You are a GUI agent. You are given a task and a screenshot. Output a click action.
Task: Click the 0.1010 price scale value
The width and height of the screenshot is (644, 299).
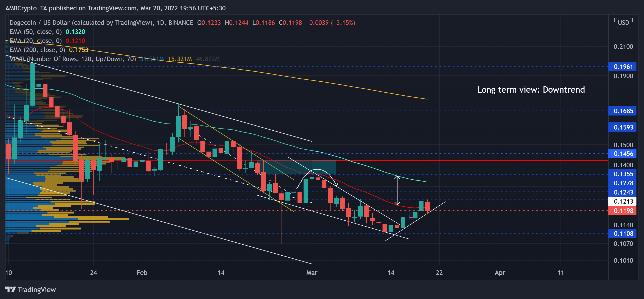[623, 261]
